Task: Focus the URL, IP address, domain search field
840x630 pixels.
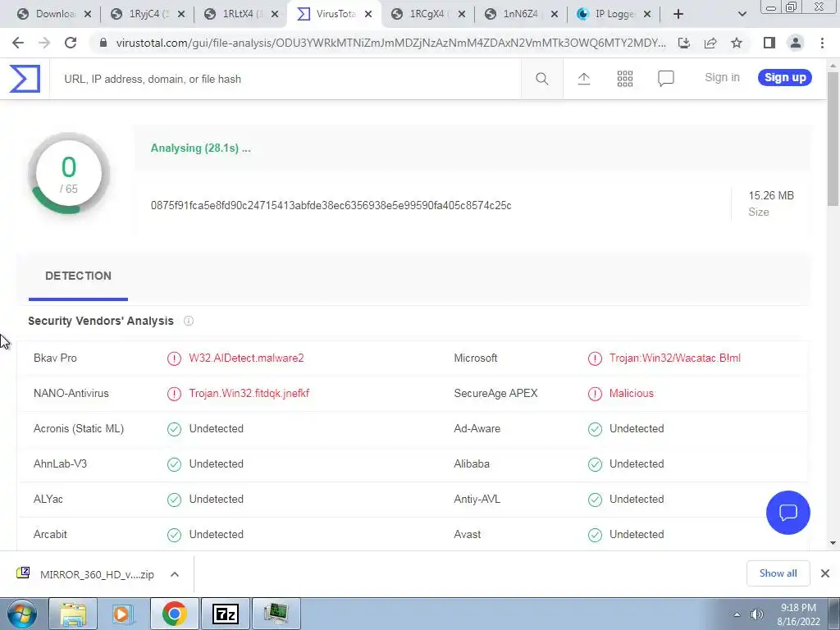Action: (x=285, y=79)
